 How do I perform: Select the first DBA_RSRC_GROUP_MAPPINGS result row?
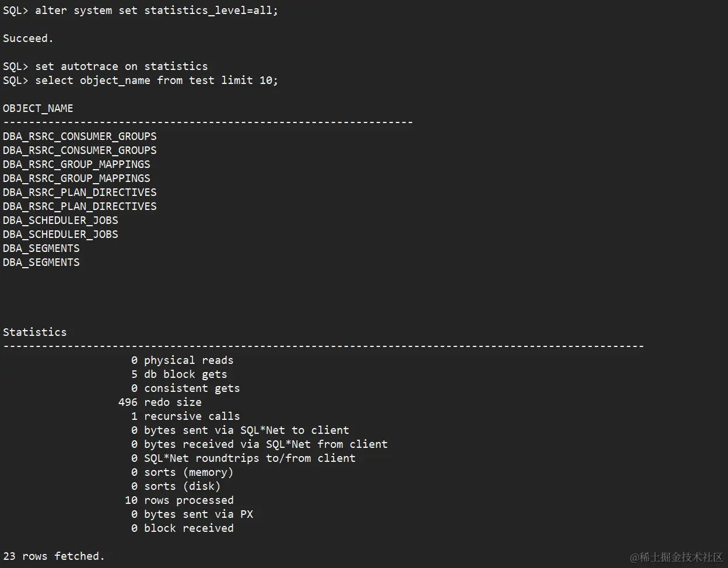point(76,164)
